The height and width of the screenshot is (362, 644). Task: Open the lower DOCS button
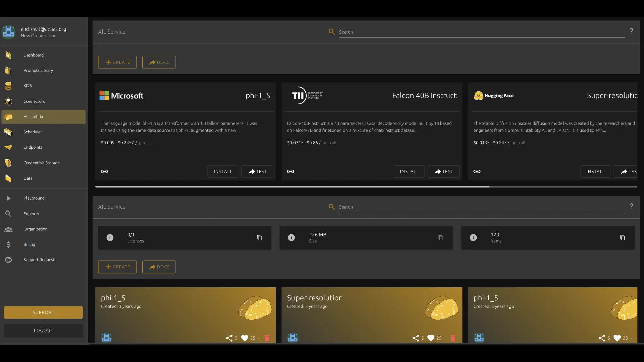pos(159,267)
